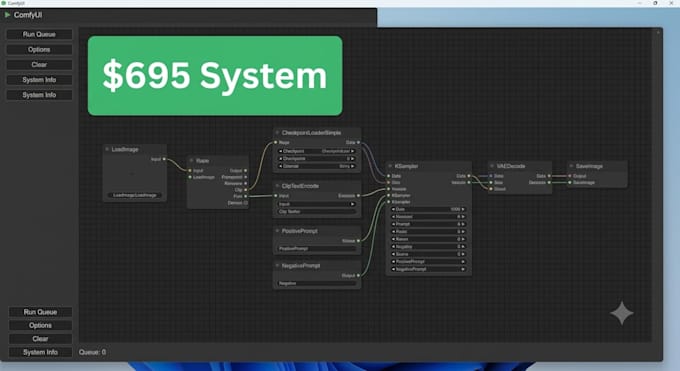The width and height of the screenshot is (680, 371).
Task: Open the upper Options menu button
Action: [39, 49]
